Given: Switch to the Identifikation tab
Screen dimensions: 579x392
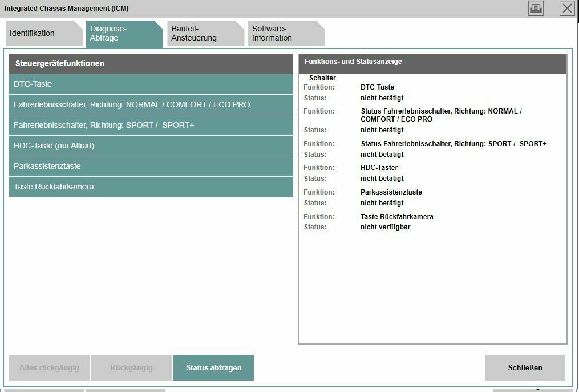Looking at the screenshot, I should [x=40, y=33].
